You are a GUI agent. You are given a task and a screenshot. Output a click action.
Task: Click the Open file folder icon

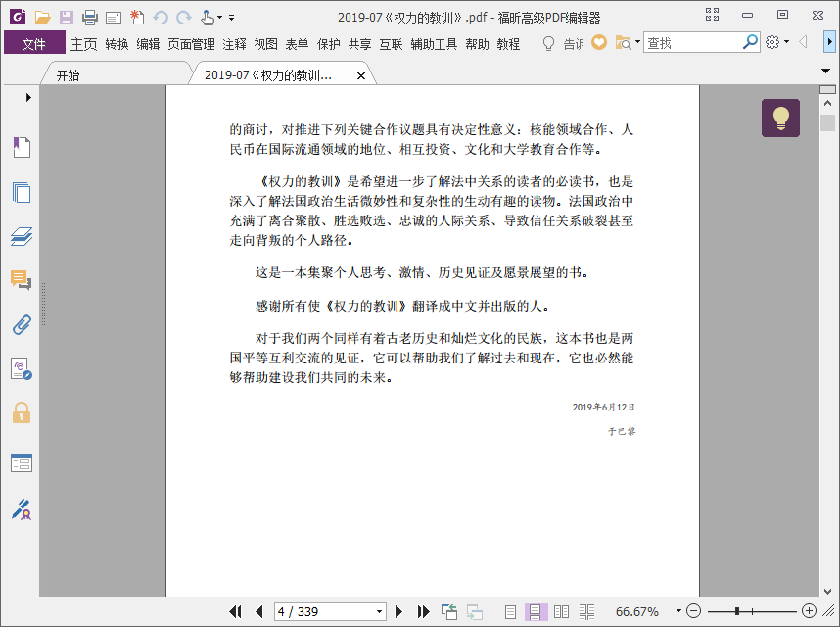click(x=42, y=18)
